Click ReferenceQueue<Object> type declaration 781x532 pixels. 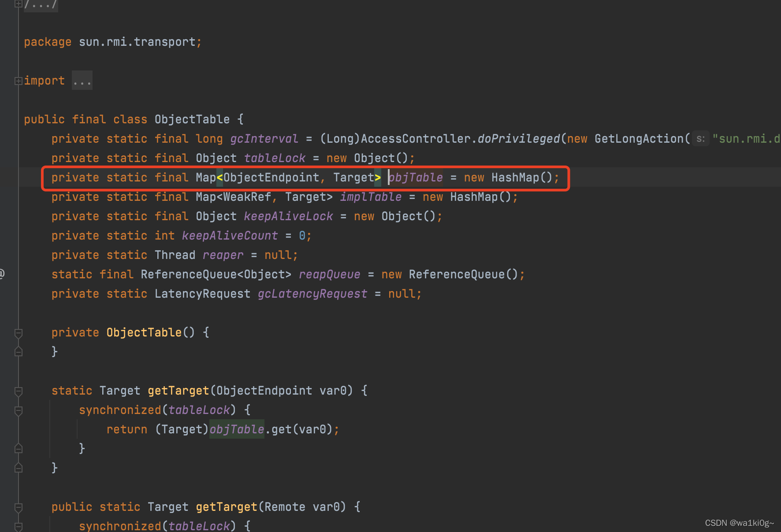(216, 274)
